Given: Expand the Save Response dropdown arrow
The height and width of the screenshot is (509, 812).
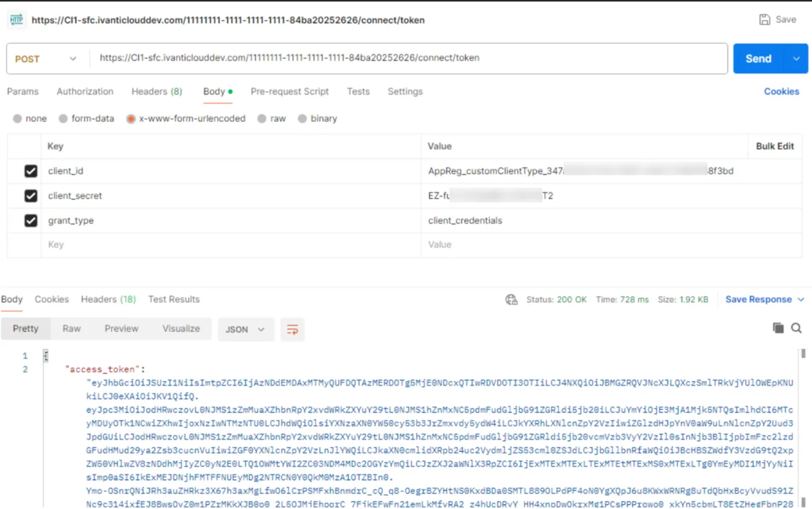Looking at the screenshot, I should (801, 300).
